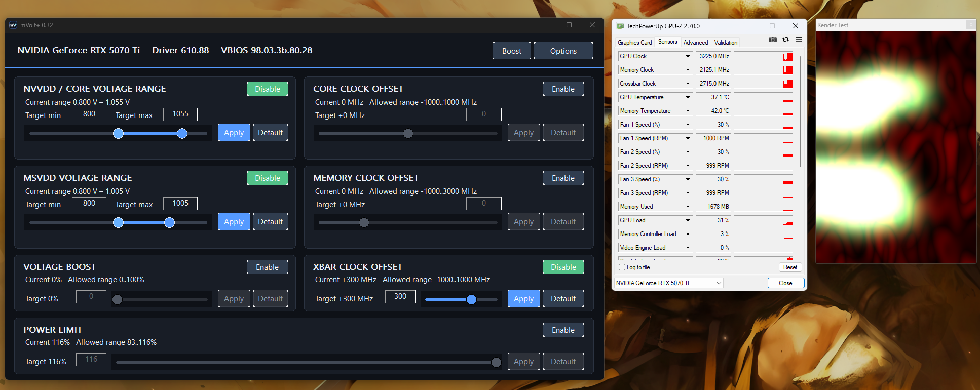
Task: Click the GPU Clock value 3225.0 MHz
Action: pos(713,56)
